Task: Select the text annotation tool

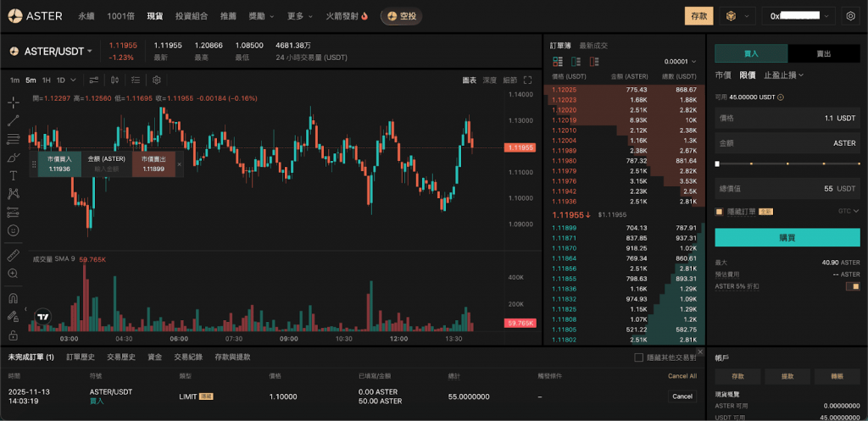Action: pyautogui.click(x=14, y=175)
